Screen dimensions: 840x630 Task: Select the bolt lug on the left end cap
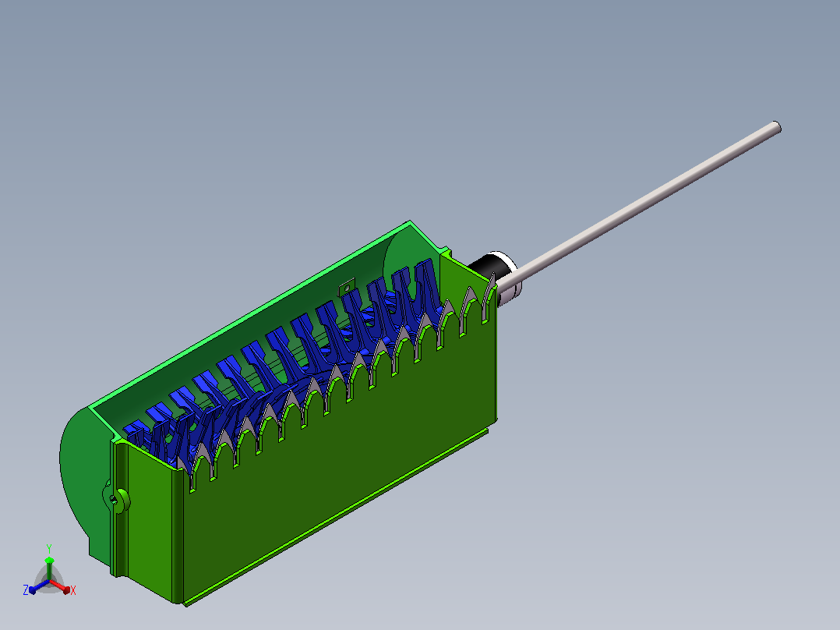click(116, 498)
